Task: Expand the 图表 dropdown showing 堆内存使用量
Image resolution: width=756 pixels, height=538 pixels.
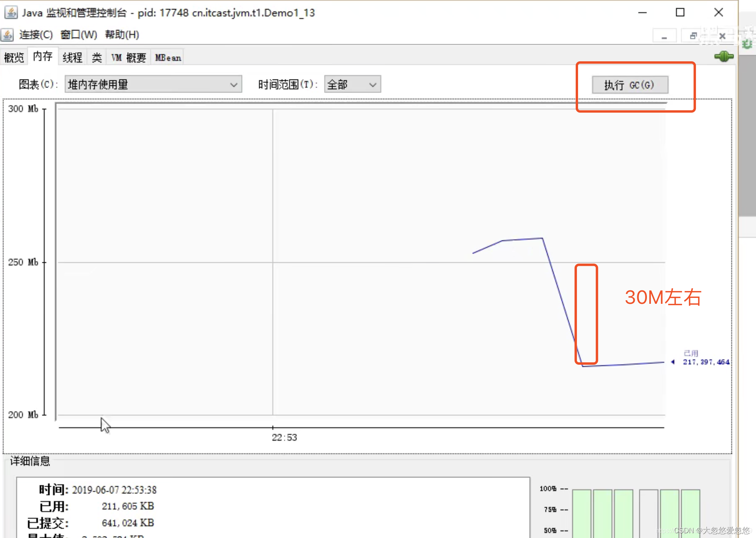Action: (153, 84)
